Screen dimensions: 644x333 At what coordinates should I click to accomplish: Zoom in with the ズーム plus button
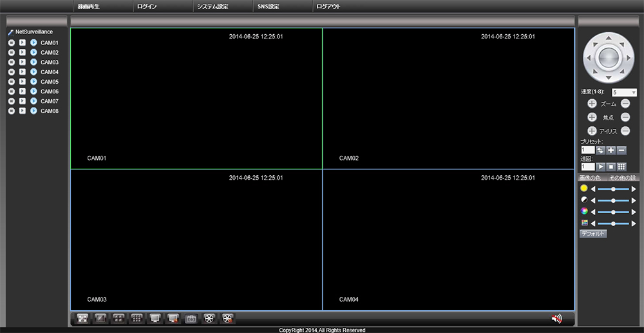click(x=592, y=104)
